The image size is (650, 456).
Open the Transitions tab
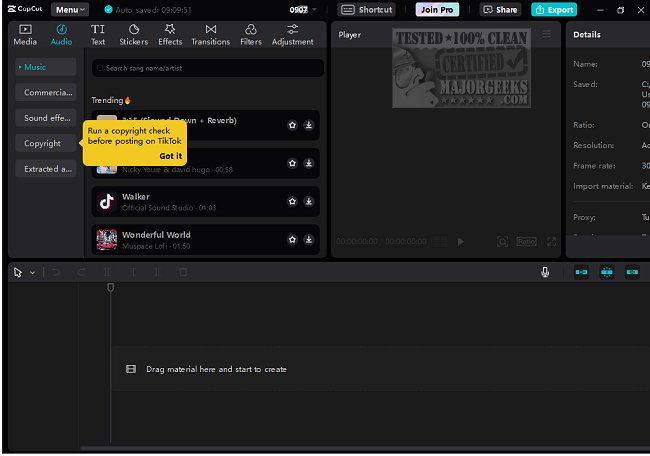(x=211, y=35)
